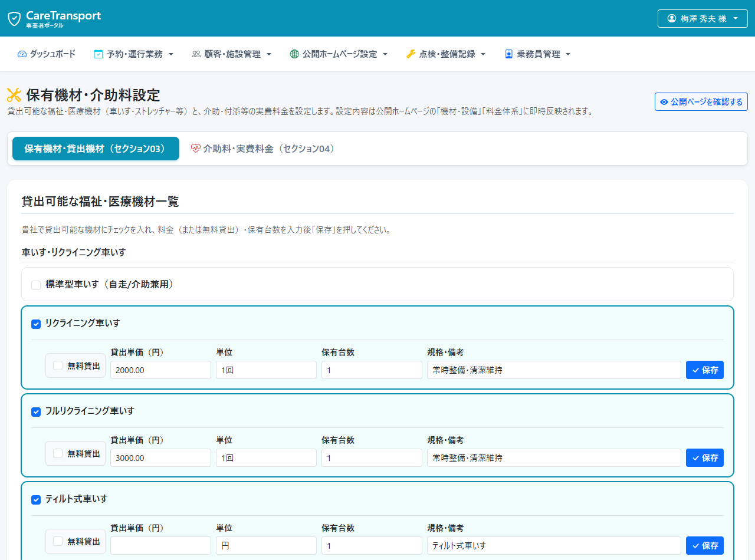Click the 規格・備考 field for フルリクライニング車いす
The image size is (755, 560).
pyautogui.click(x=554, y=458)
